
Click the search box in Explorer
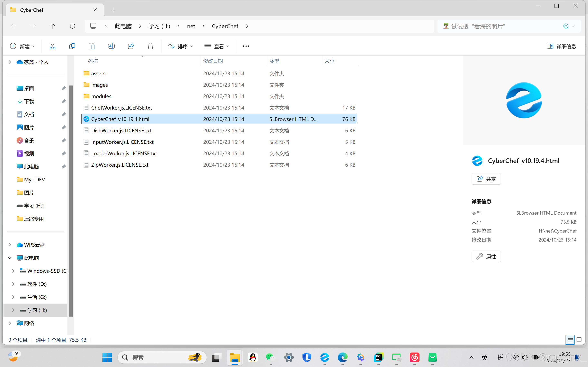click(501, 26)
